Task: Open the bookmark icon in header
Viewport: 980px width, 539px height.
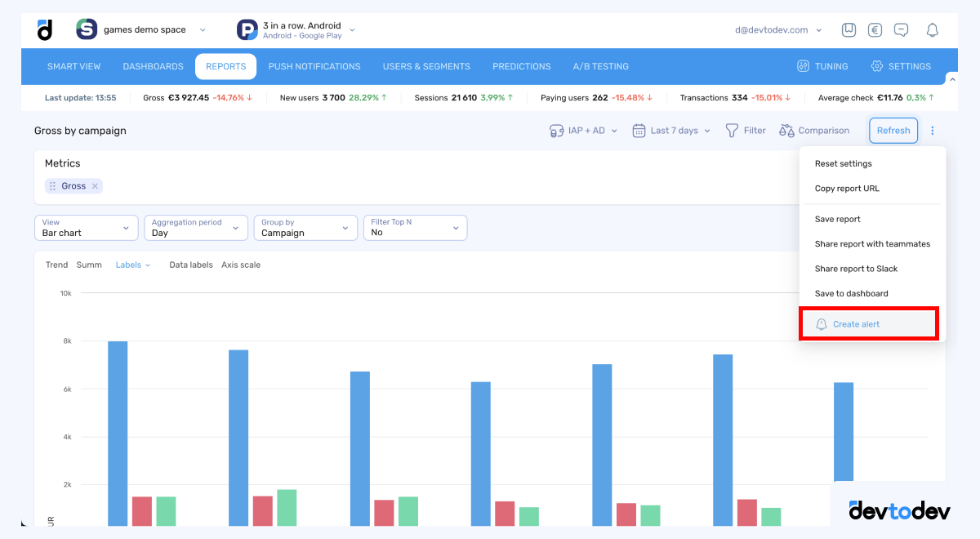Action: (x=849, y=30)
